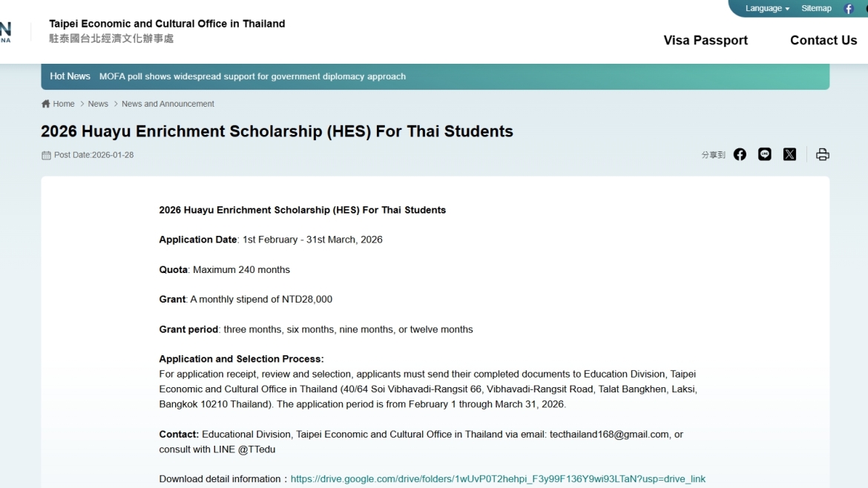Navigate to News via the breadcrumb
This screenshot has width=868, height=488.
[98, 103]
